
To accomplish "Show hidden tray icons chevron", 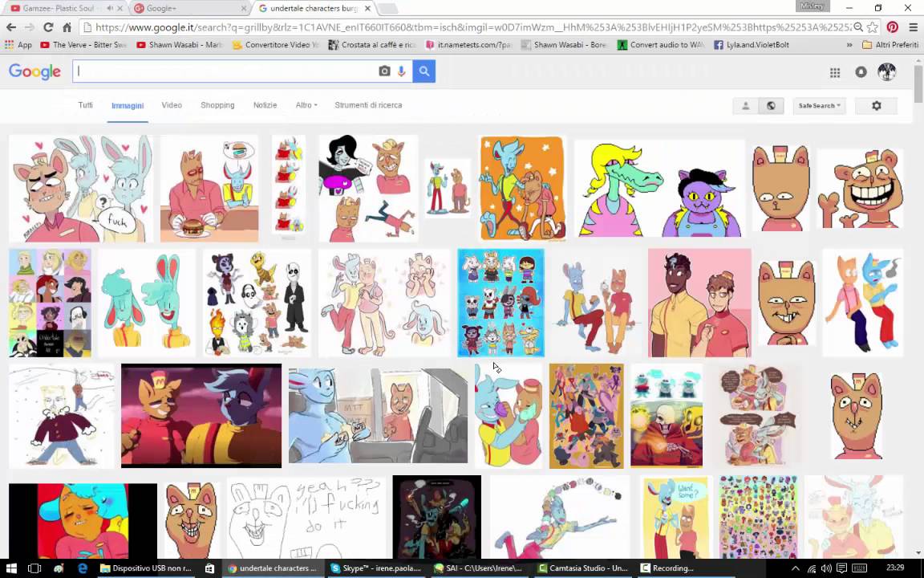I will click(795, 568).
